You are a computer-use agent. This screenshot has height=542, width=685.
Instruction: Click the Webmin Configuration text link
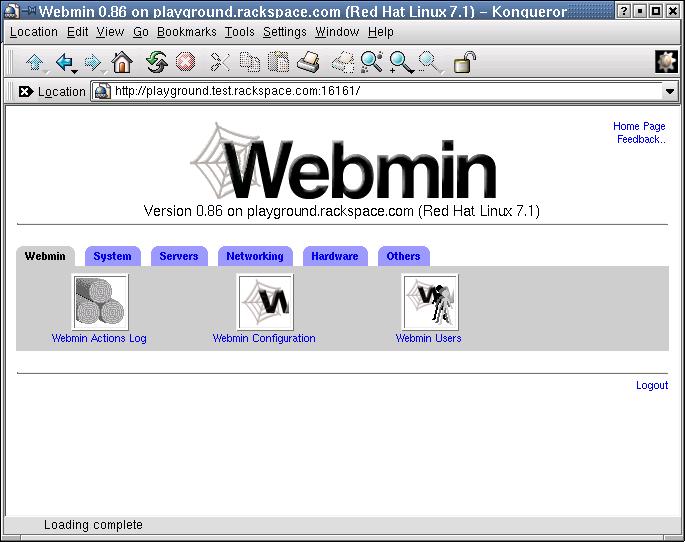[264, 338]
